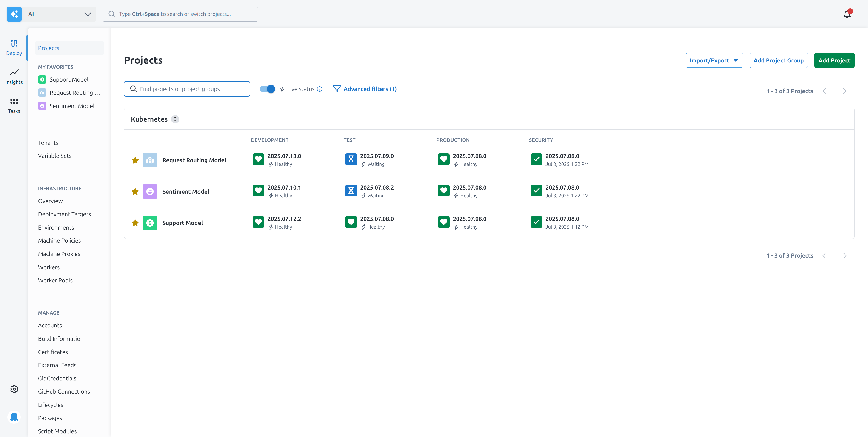The width and height of the screenshot is (868, 437).
Task: Expand the Import/Export dropdown
Action: tap(714, 60)
